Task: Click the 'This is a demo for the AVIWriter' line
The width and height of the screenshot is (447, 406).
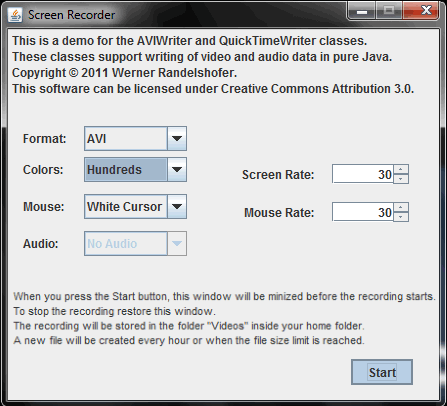Action: click(x=190, y=41)
